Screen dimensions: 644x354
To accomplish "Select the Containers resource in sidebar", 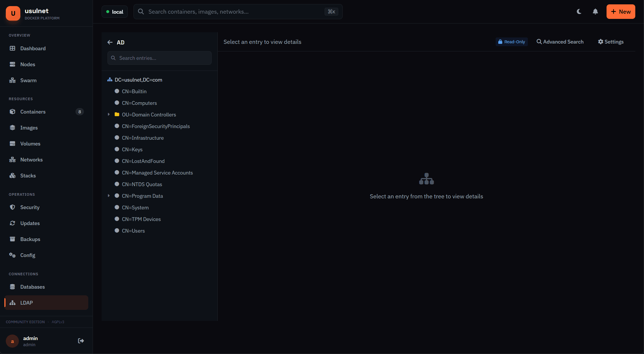I will click(x=33, y=112).
